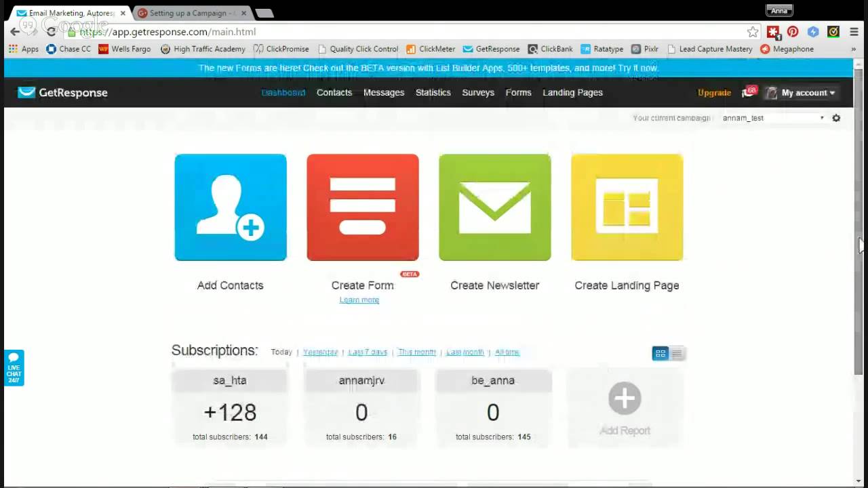This screenshot has height=488, width=868.
Task: Click the red Create Form tile icon
Action: (363, 207)
